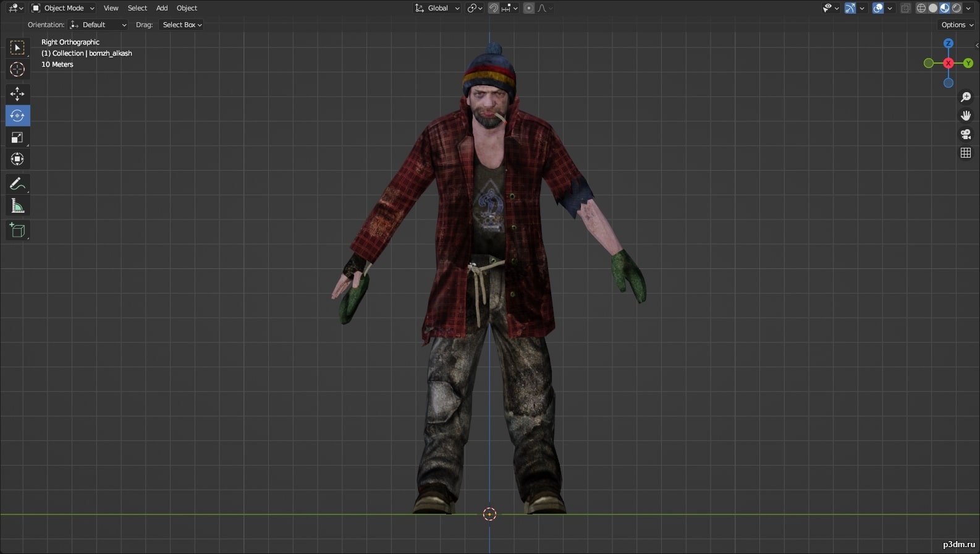The height and width of the screenshot is (554, 980).
Task: Open the Select Box drag dropdown
Action: click(182, 25)
